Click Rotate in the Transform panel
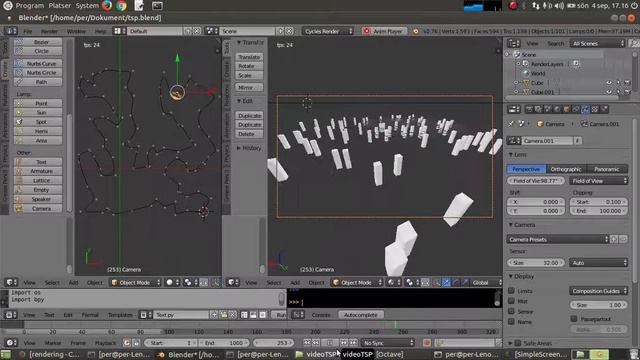The height and width of the screenshot is (360, 640). [x=249, y=66]
